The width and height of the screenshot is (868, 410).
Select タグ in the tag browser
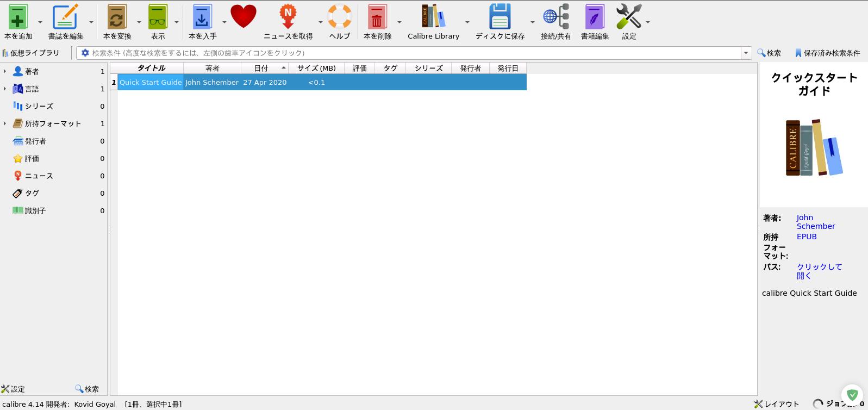pyautogui.click(x=32, y=193)
